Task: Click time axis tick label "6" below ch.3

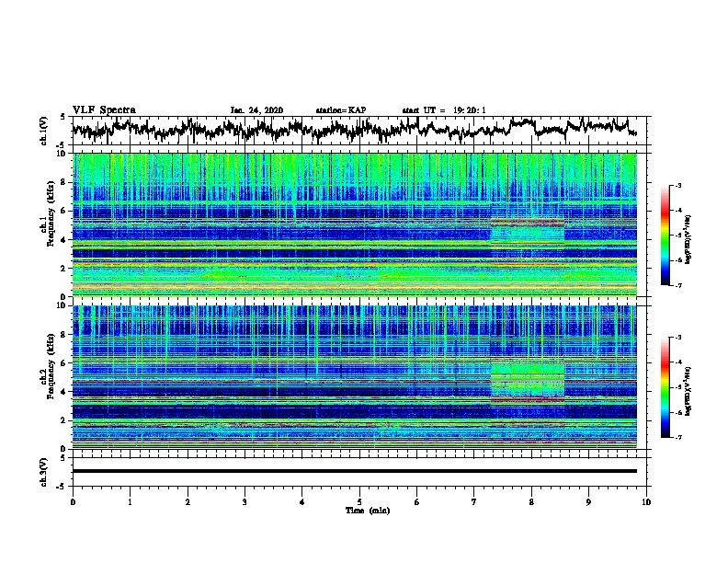Action: 416,502
